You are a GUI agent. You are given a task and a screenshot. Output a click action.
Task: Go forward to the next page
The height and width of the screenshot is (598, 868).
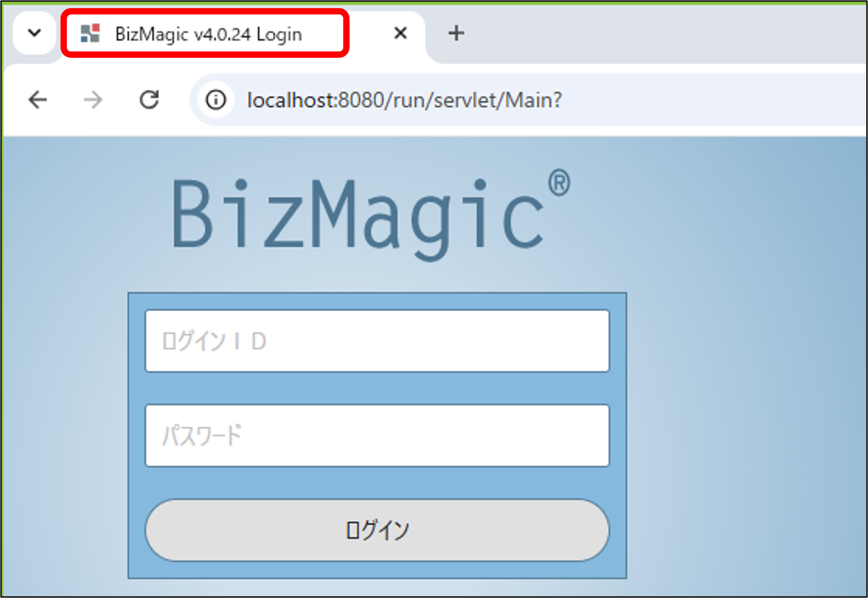[93, 100]
